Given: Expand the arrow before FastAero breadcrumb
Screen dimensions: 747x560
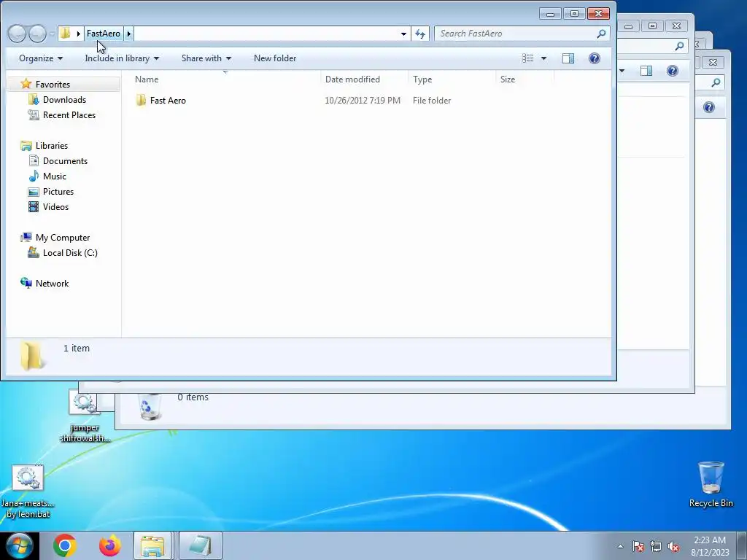Looking at the screenshot, I should 79,34.
